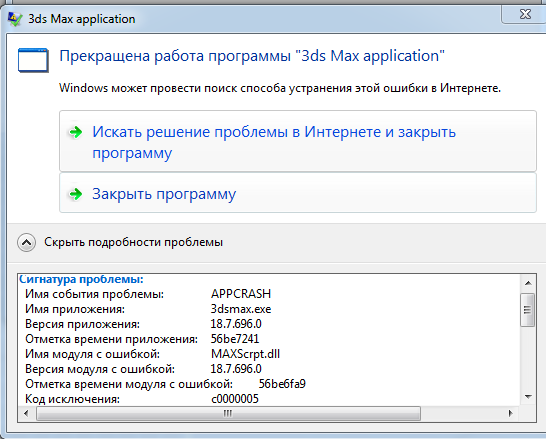Click vertical scrollbar down arrow
The height and width of the screenshot is (439, 546).
click(528, 397)
